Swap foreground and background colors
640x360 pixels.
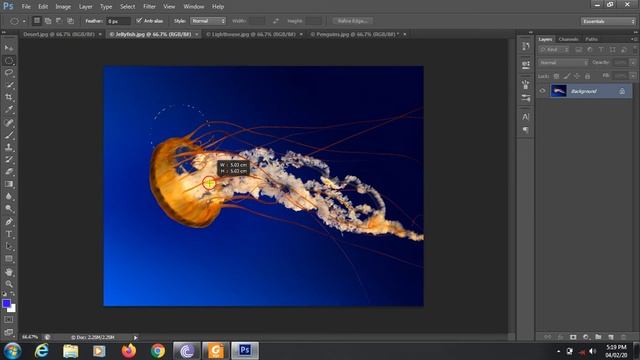[x=13, y=293]
